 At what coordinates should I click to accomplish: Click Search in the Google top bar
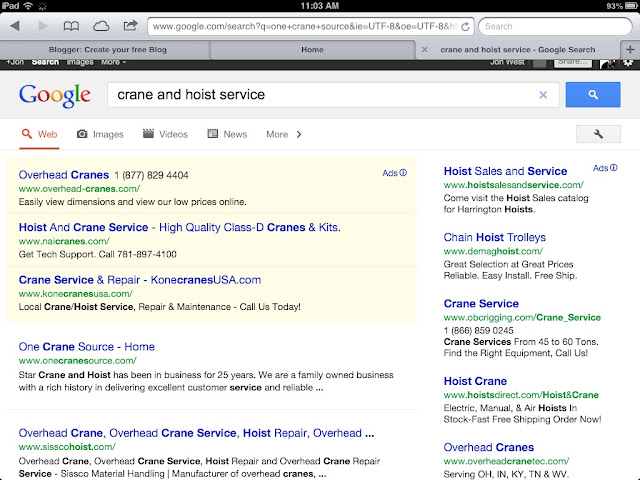pos(45,62)
